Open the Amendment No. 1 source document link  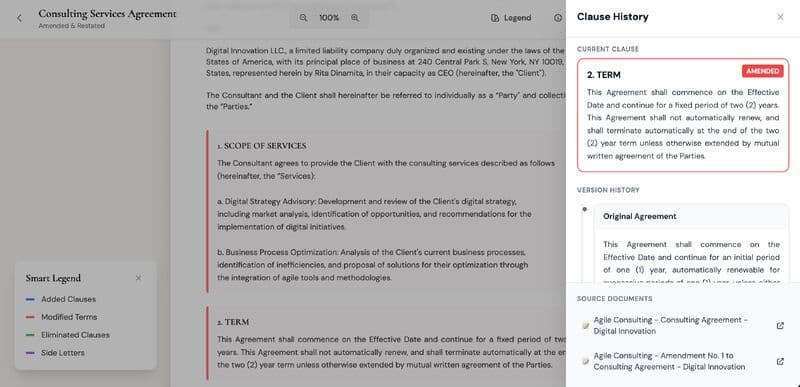click(x=669, y=361)
